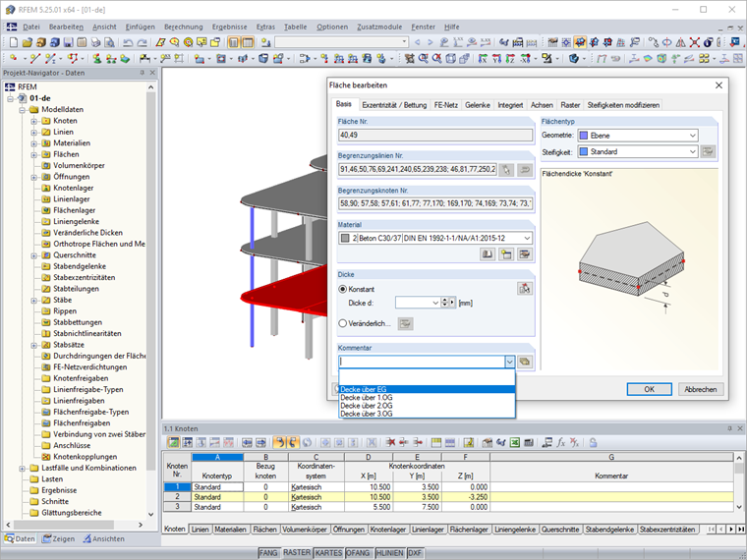Click the lock icon in the table toolbar
Image resolution: width=747 pixels, height=560 pixels.
pos(593,442)
